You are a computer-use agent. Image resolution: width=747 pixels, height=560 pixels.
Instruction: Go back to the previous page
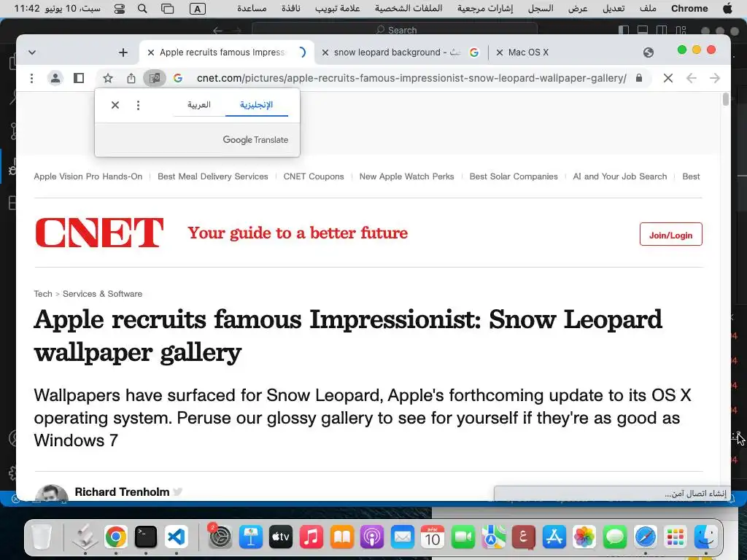click(692, 78)
